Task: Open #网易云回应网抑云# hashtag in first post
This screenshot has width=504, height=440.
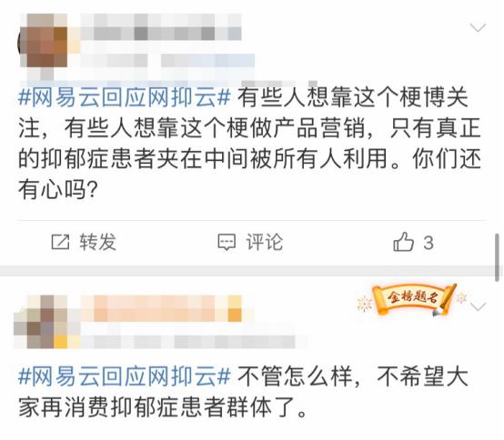Action: (x=125, y=97)
